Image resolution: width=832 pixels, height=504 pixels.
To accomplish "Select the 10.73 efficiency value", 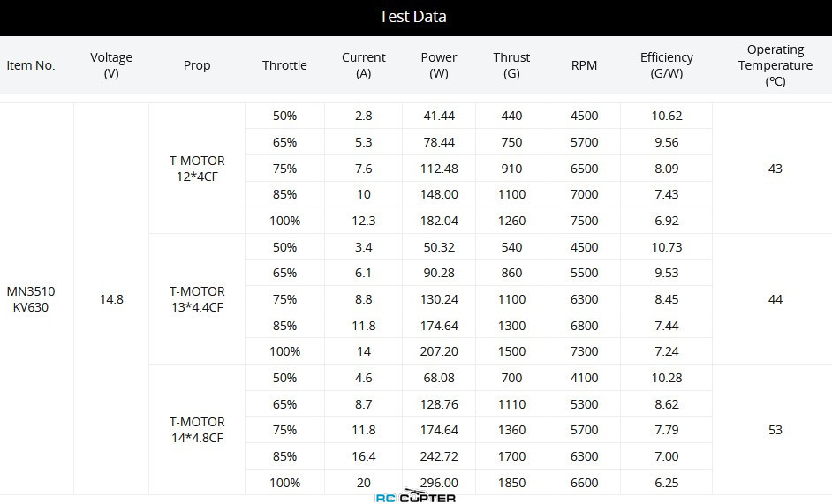I will [x=667, y=247].
